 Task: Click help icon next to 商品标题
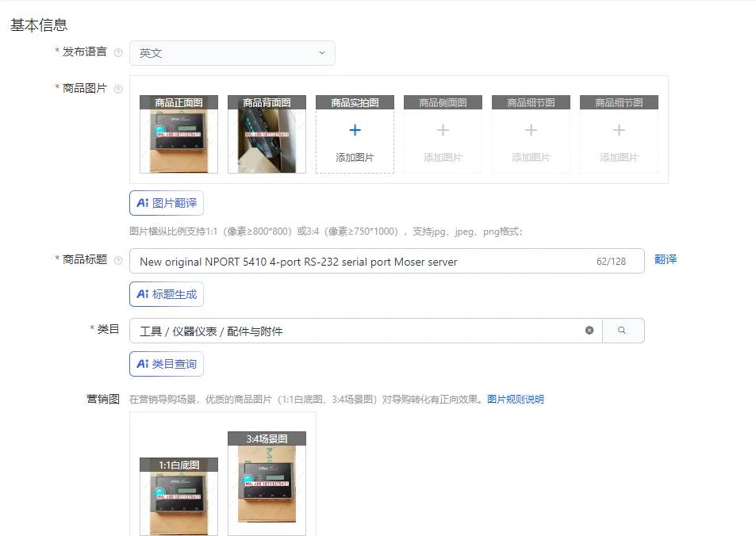pos(118,261)
